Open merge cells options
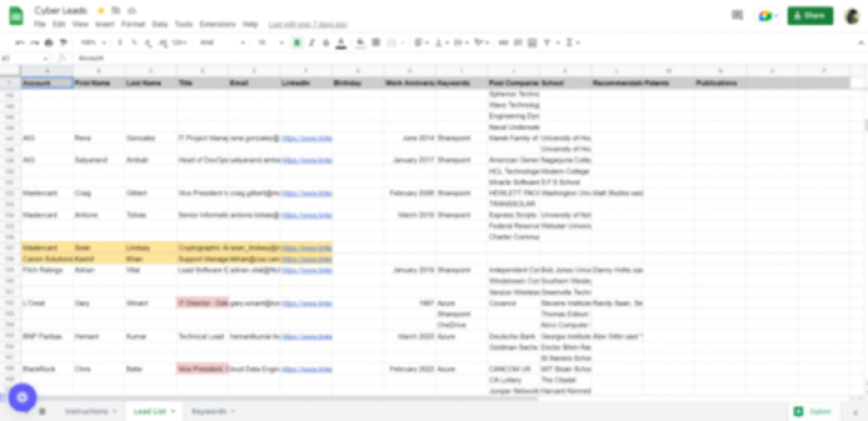868x421 pixels. point(394,43)
